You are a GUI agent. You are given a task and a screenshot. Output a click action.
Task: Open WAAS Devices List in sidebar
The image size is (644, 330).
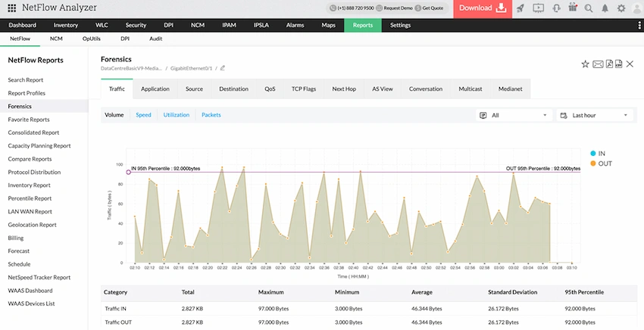(31, 304)
